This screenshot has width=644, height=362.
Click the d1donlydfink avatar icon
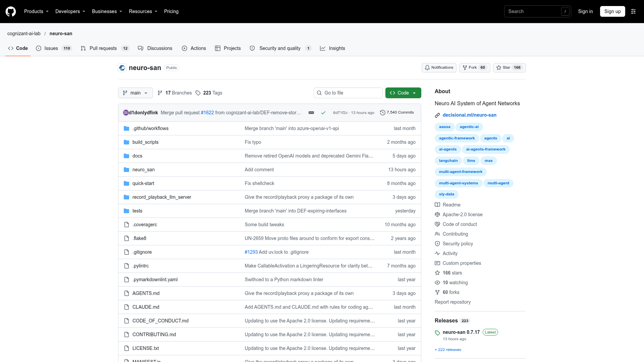point(126,113)
